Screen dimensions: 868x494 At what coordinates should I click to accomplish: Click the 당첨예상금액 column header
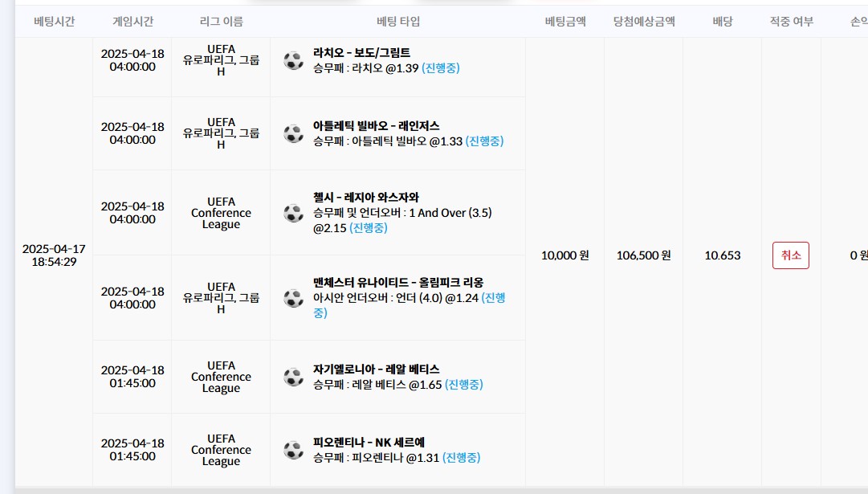click(644, 22)
